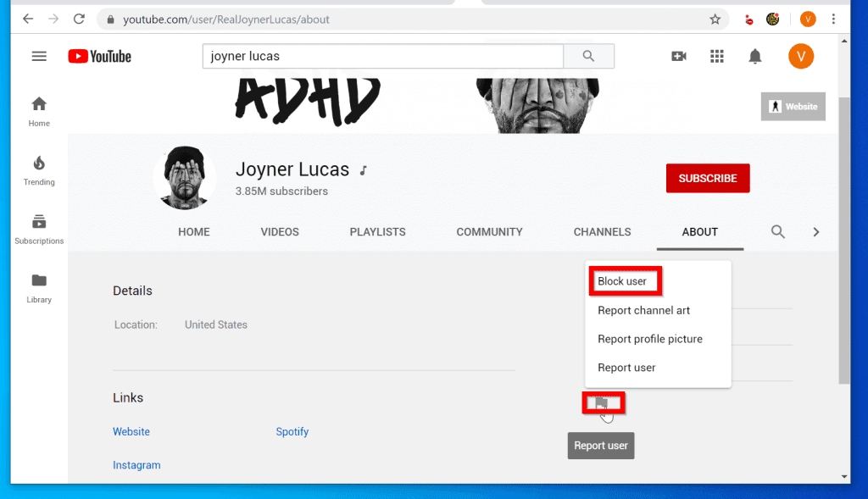Switch to the PLAYLISTS tab

[377, 232]
